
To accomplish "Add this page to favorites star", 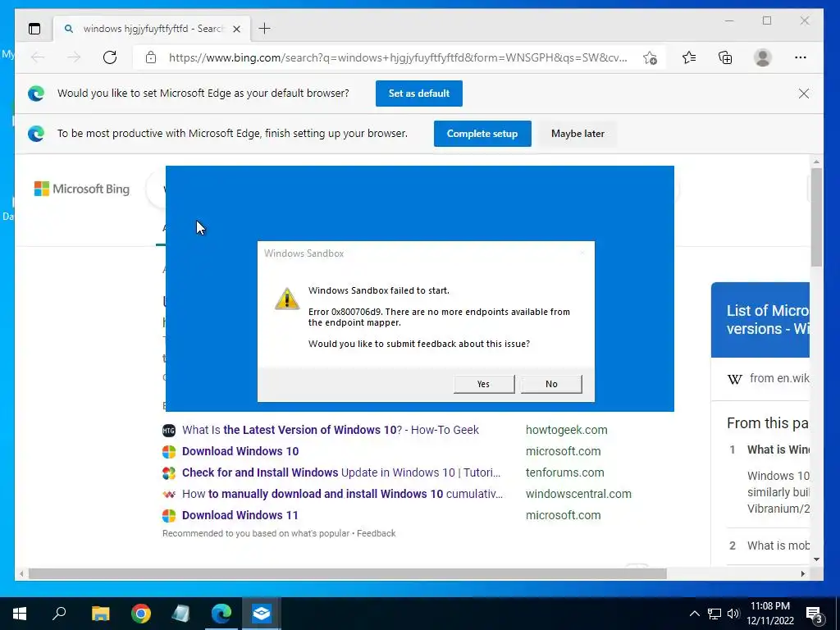I will (650, 58).
